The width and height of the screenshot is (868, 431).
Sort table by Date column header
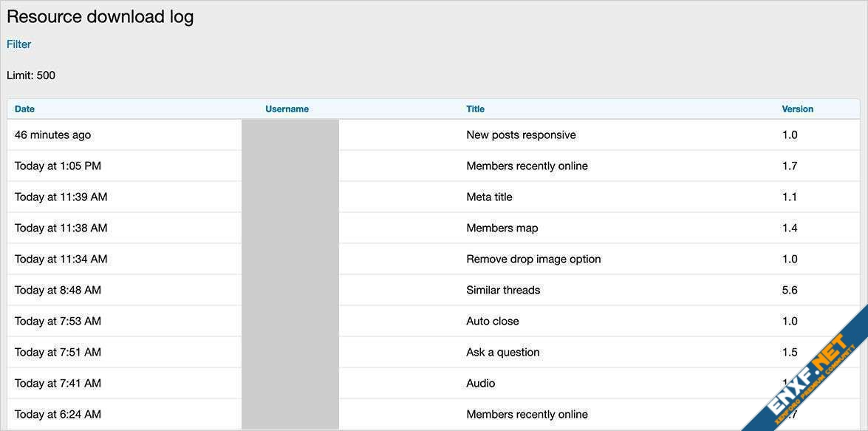tap(24, 109)
